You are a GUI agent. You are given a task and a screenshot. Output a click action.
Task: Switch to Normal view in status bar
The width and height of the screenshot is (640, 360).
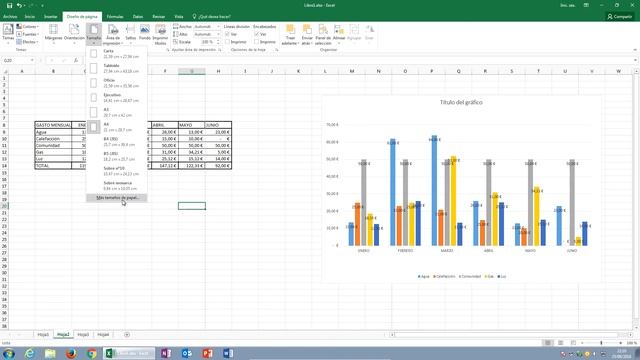coord(548,343)
